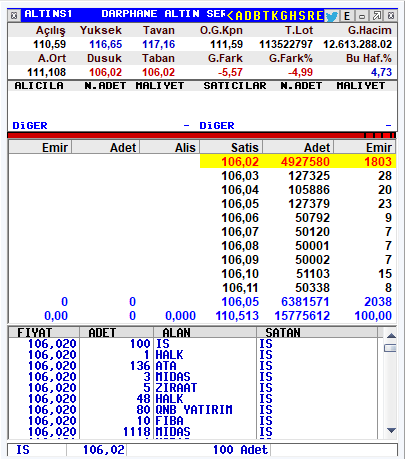405x459 pixels.
Task: Click yellow letter T shortcut in the title bar
Action: click(266, 16)
